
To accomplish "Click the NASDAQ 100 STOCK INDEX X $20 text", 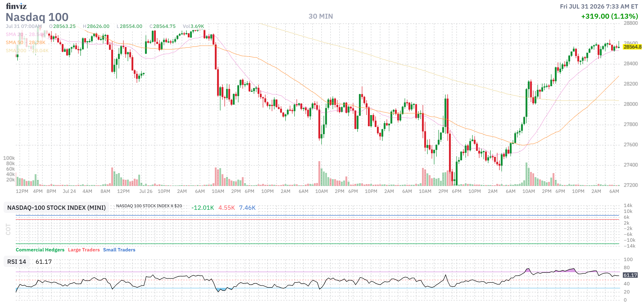I will (149, 206).
